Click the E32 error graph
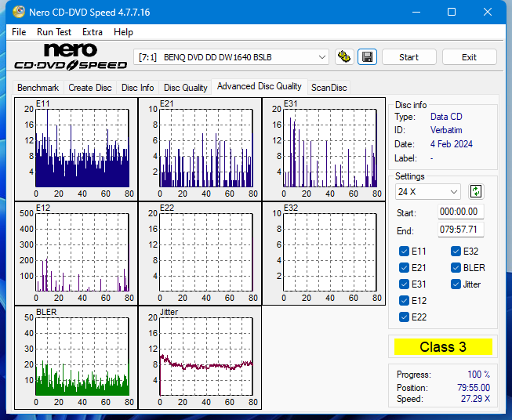This screenshot has width=512, height=420. [x=324, y=253]
